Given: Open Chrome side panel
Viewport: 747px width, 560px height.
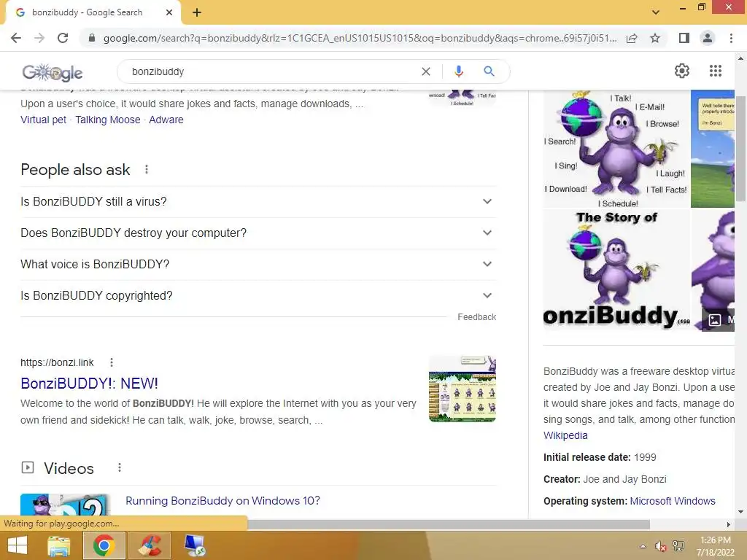Looking at the screenshot, I should click(684, 38).
